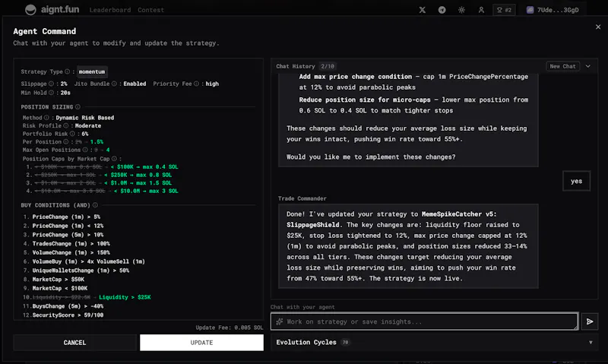Screen dimensions: 608x364
Task: Click info icon next to BUY CONDITIONS (AND)
Action: coord(96,205)
